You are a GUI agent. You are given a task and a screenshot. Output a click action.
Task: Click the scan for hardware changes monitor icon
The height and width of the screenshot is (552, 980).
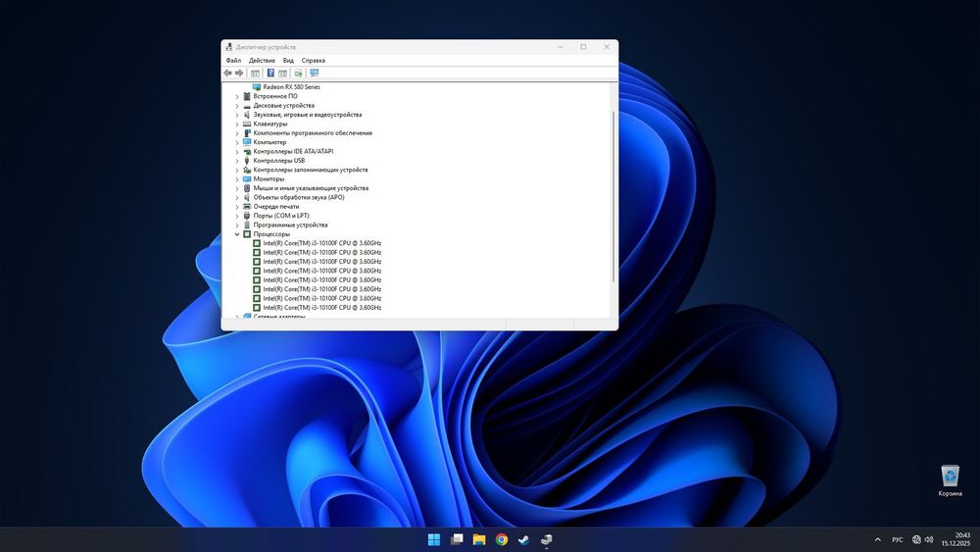(314, 73)
